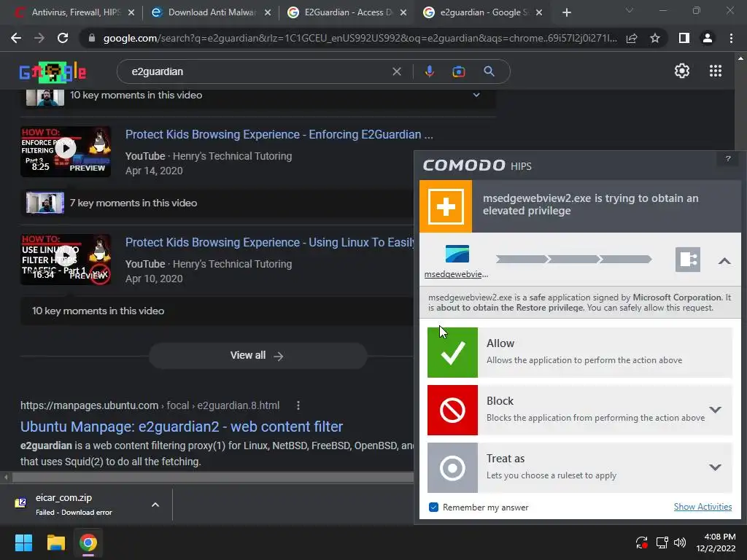This screenshot has height=560, width=747.
Task: Open the Chrome profile icon
Action: point(708,38)
